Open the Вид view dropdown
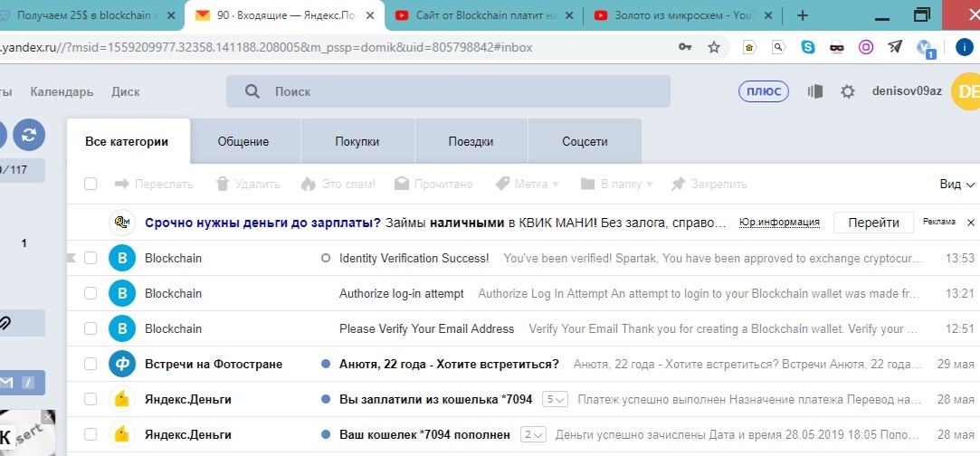Image resolution: width=980 pixels, height=456 pixels. (x=957, y=185)
